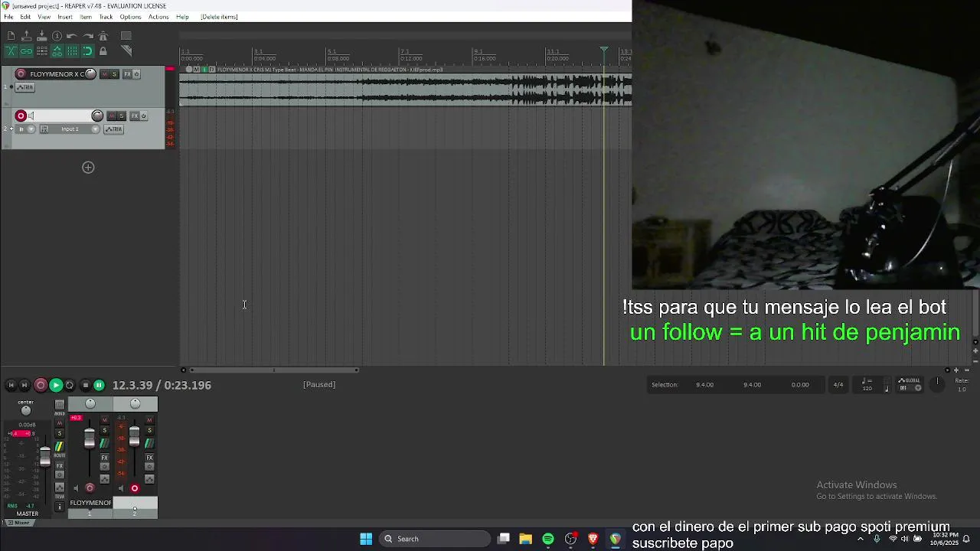The width and height of the screenshot is (980, 551).
Task: Mute track 2 in track panel
Action: (x=112, y=116)
